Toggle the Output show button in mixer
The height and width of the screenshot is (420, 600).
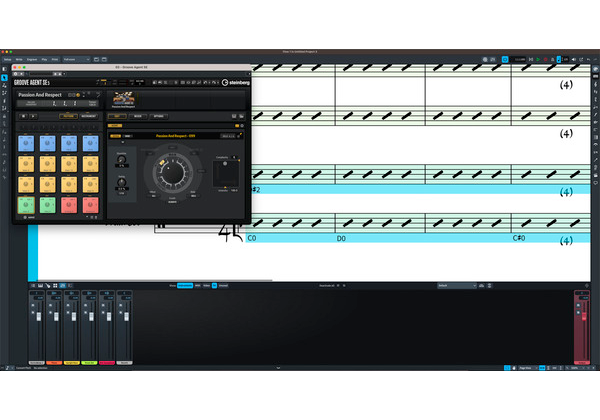tap(223, 285)
